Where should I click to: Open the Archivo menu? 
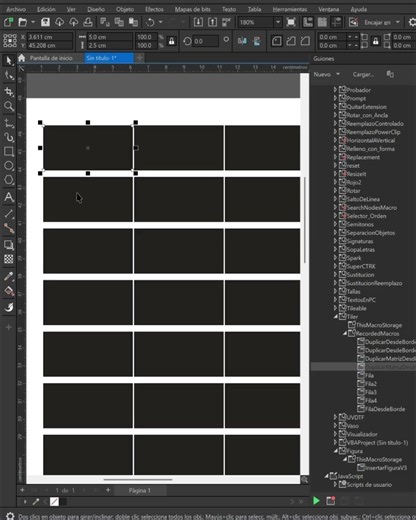(x=16, y=9)
